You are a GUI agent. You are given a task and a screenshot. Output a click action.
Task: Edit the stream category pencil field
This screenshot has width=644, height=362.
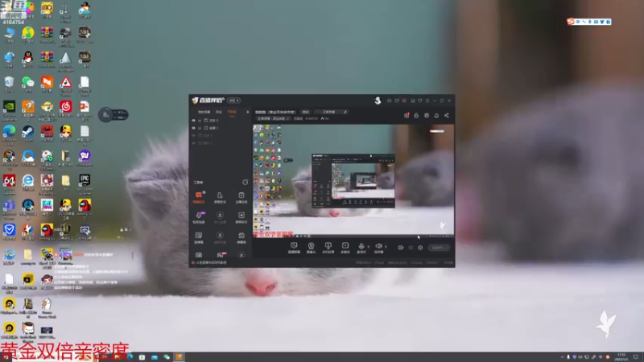click(332, 112)
